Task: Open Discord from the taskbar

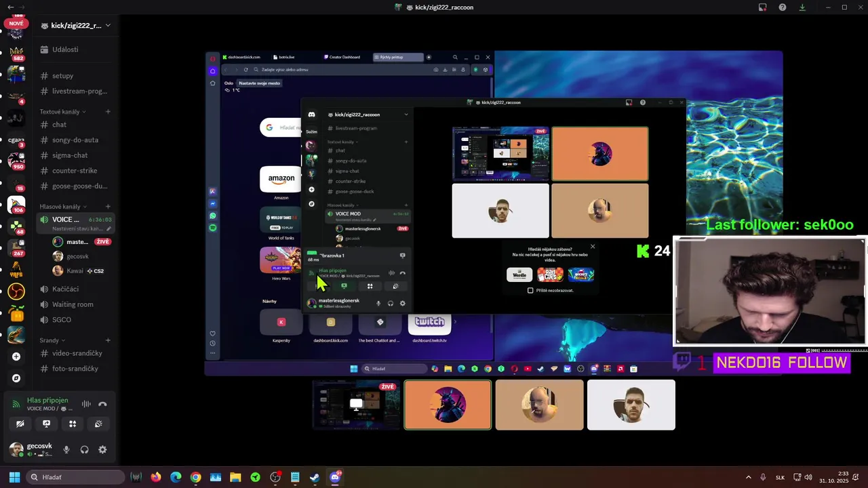Action: (335, 477)
